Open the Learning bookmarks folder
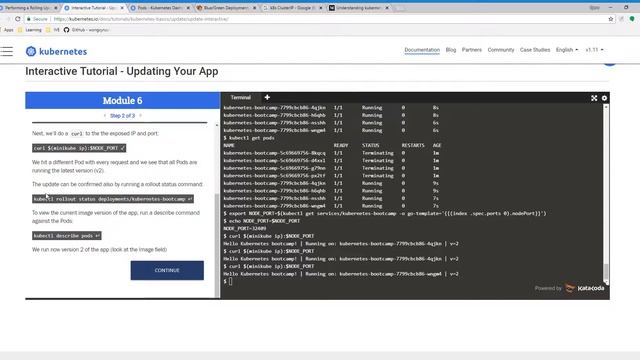 29,30
